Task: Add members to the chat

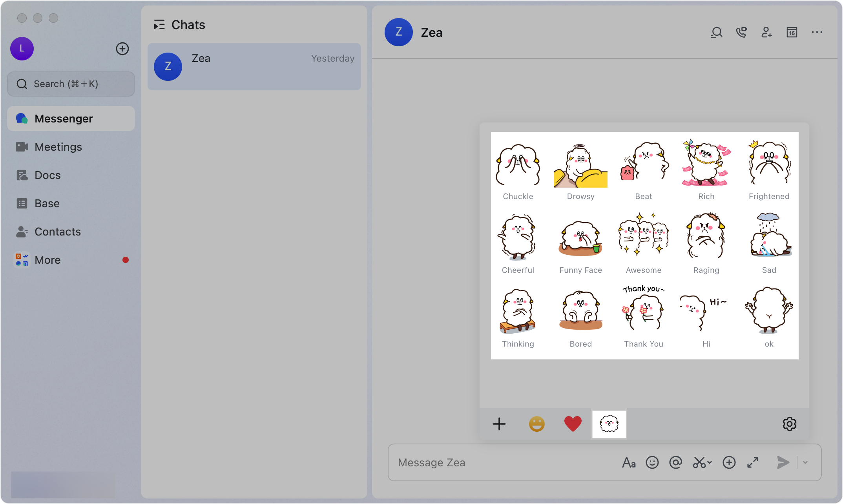Action: click(766, 33)
